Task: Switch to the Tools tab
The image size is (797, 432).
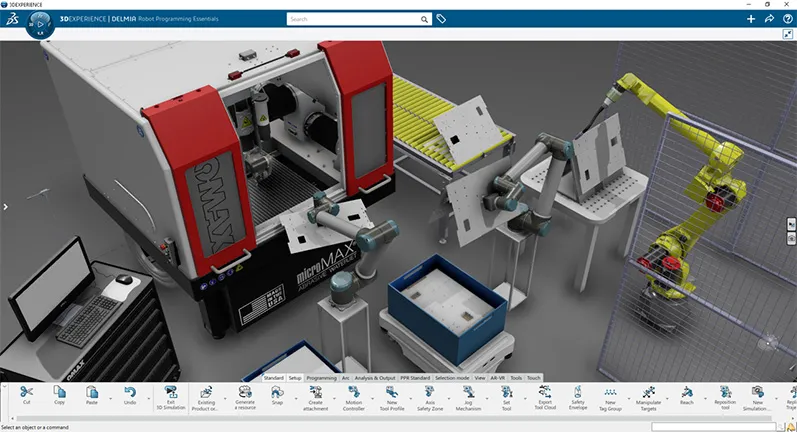Action: pyautogui.click(x=516, y=378)
